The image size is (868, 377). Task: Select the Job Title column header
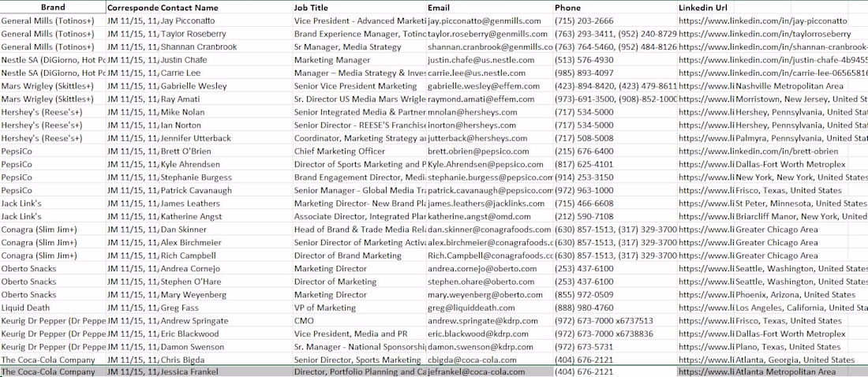coord(359,7)
